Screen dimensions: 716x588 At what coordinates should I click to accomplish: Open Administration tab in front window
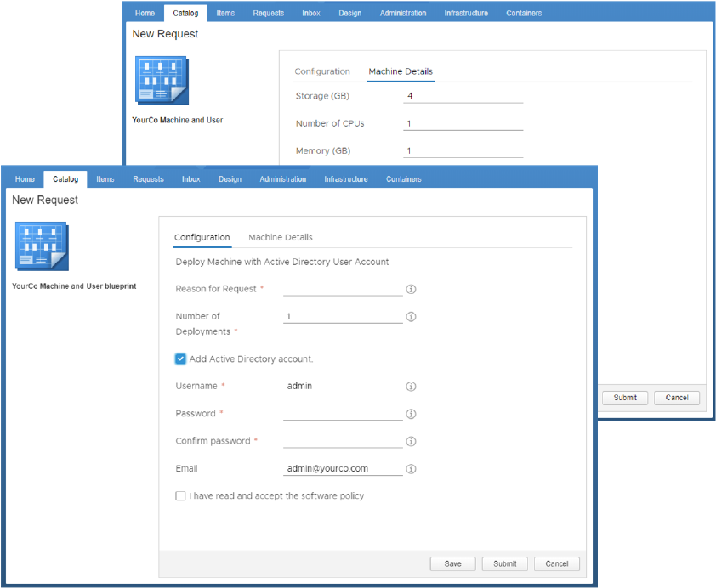pyautogui.click(x=282, y=179)
